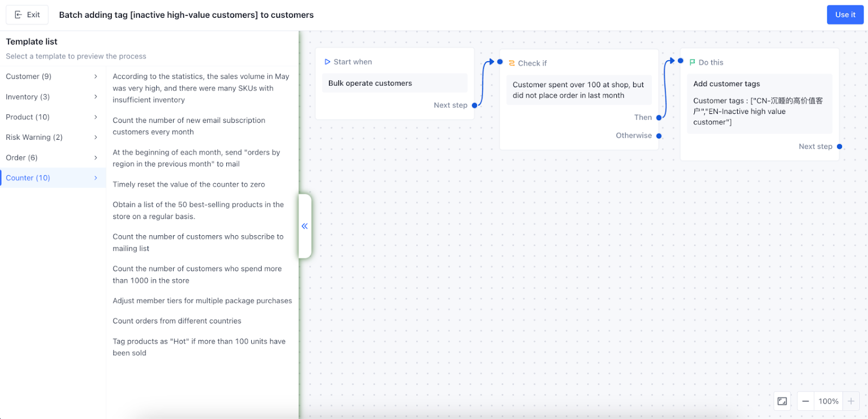The height and width of the screenshot is (419, 868).
Task: Click the Check if branch icon
Action: tap(512, 63)
